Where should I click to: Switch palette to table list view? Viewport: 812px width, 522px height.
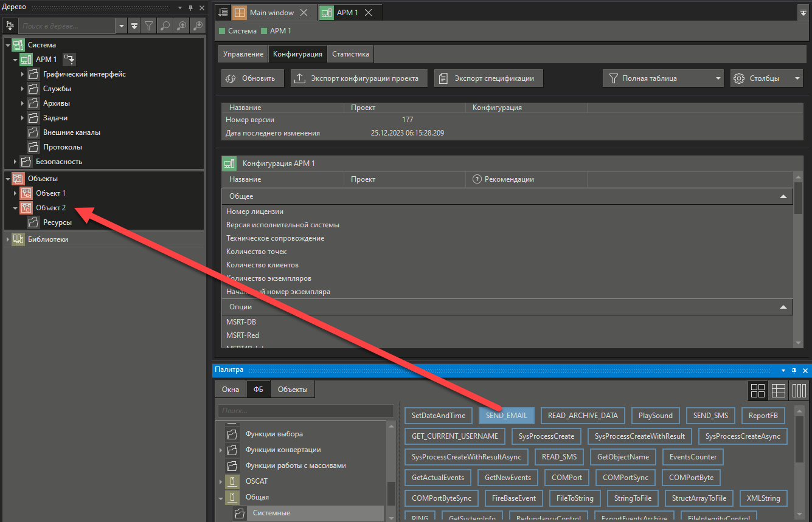tap(778, 391)
